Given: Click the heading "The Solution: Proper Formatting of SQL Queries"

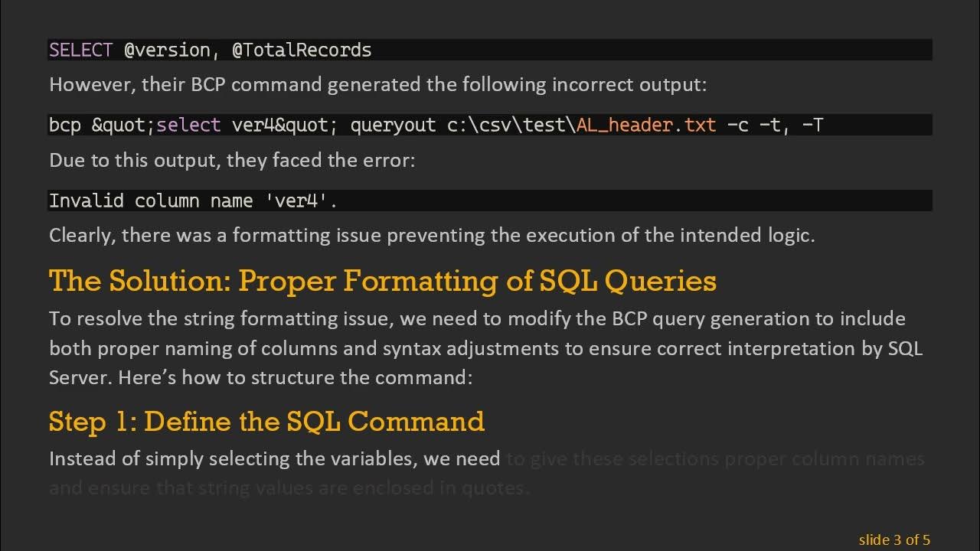Looking at the screenshot, I should [x=382, y=281].
